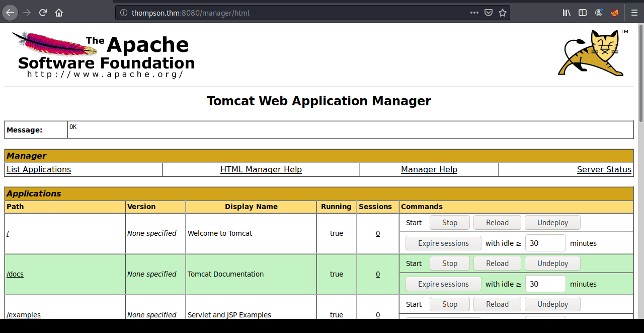
Task: Click the "Welcome to Tomcat" display name
Action: 220,233
